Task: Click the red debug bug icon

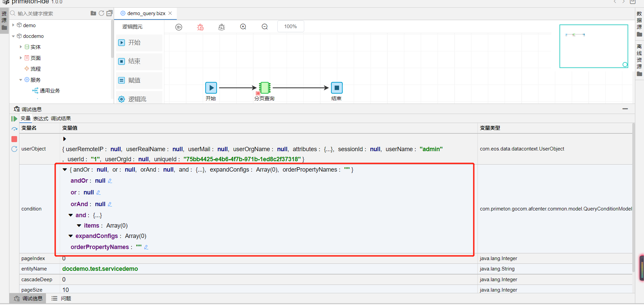Action: pos(200,27)
